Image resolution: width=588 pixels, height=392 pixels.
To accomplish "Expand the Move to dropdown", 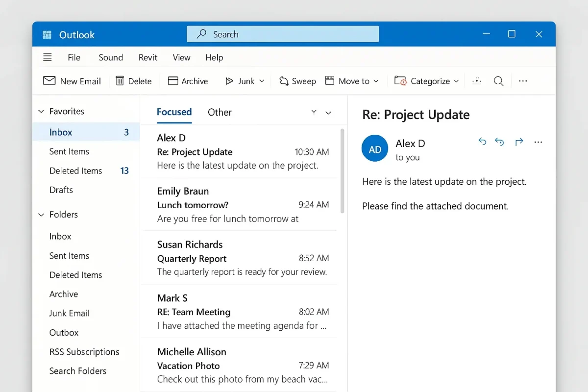I will click(376, 81).
